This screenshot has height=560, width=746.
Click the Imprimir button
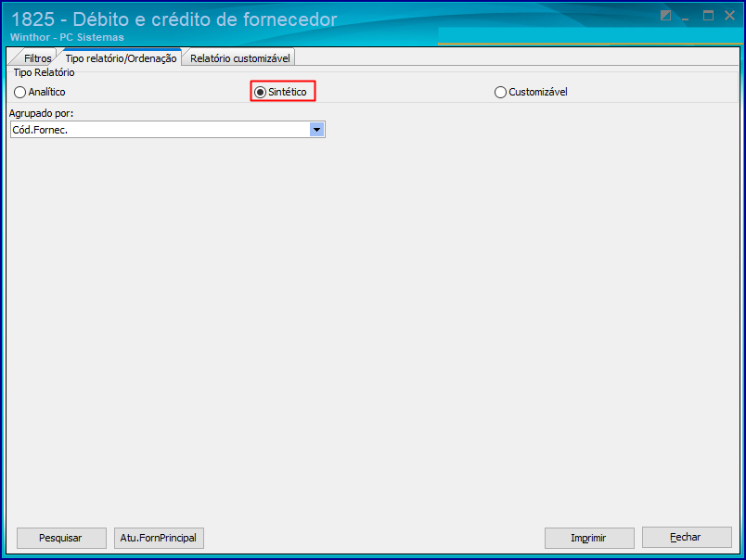tap(589, 538)
